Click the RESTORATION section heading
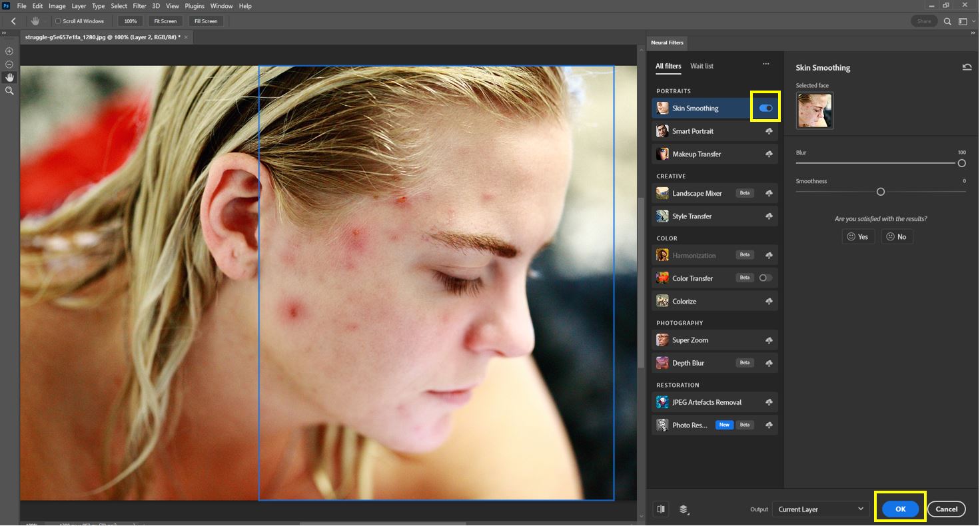The height and width of the screenshot is (526, 980). 678,386
